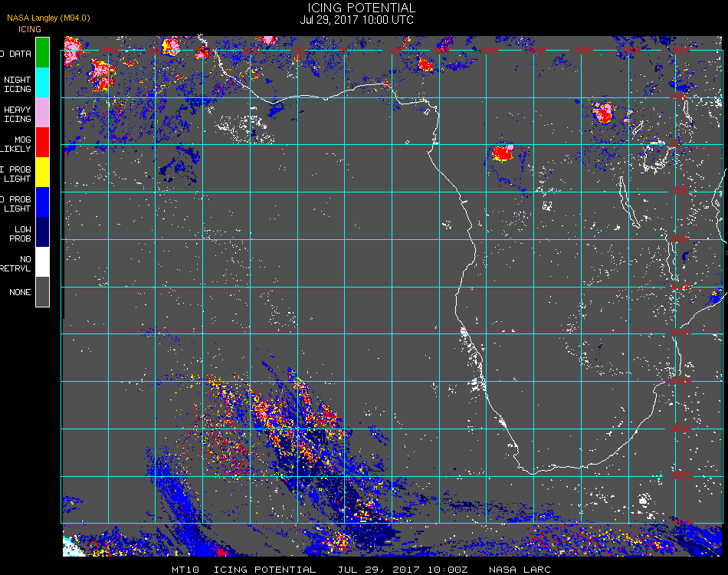The image size is (728, 575).
Task: Click the 40S latitude label
Action: (682, 523)
